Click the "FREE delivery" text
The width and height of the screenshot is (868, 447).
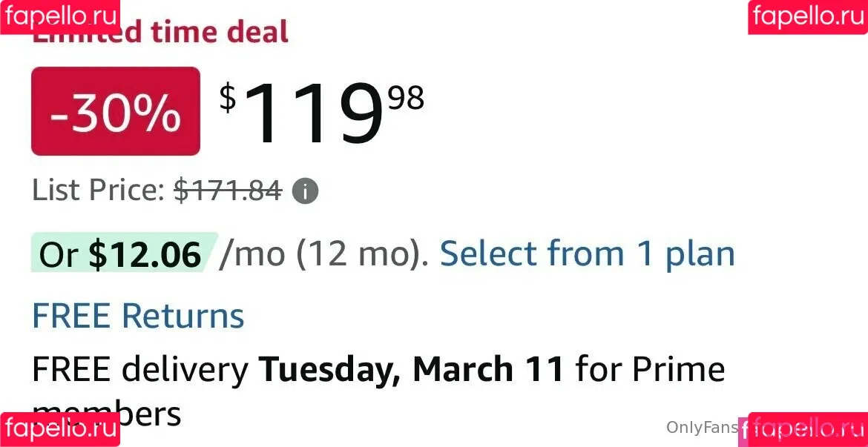139,369
